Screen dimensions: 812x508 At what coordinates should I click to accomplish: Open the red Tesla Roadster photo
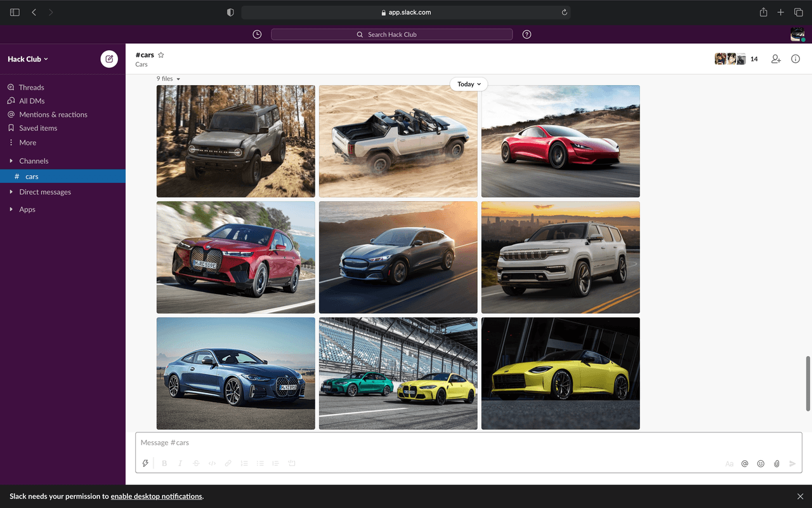pos(561,141)
